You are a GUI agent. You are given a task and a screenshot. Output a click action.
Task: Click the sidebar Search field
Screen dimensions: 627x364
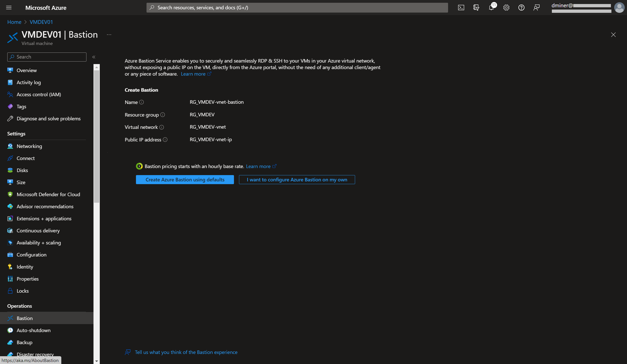[47, 57]
